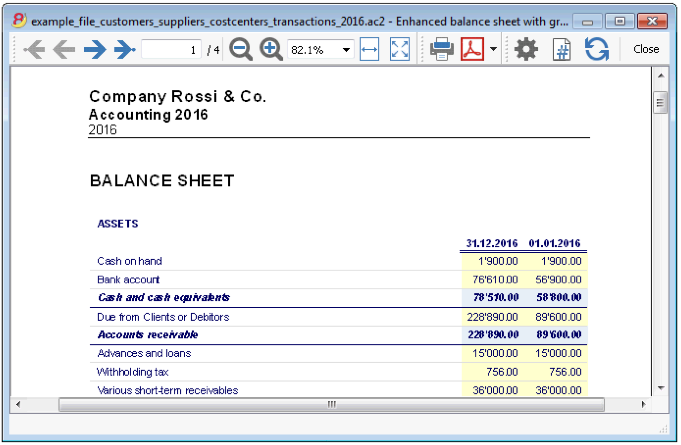The width and height of the screenshot is (681, 445).
Task: Click the 'Accounting 2016' subtitle
Action: 148,115
